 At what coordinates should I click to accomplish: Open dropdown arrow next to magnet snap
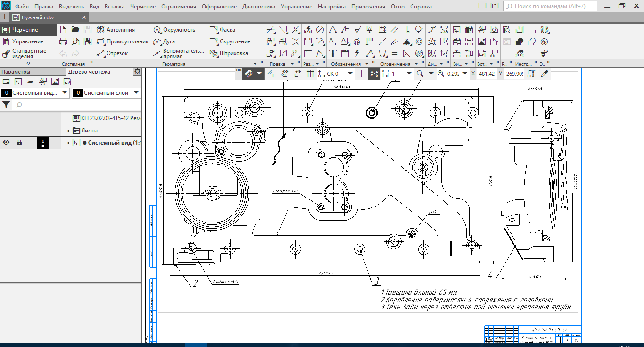click(259, 74)
